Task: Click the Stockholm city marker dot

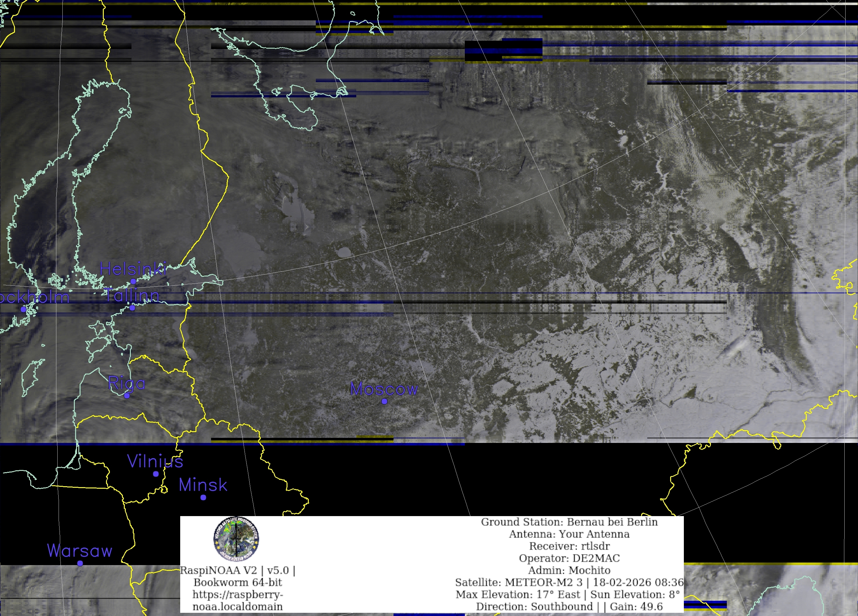Action: tap(23, 309)
